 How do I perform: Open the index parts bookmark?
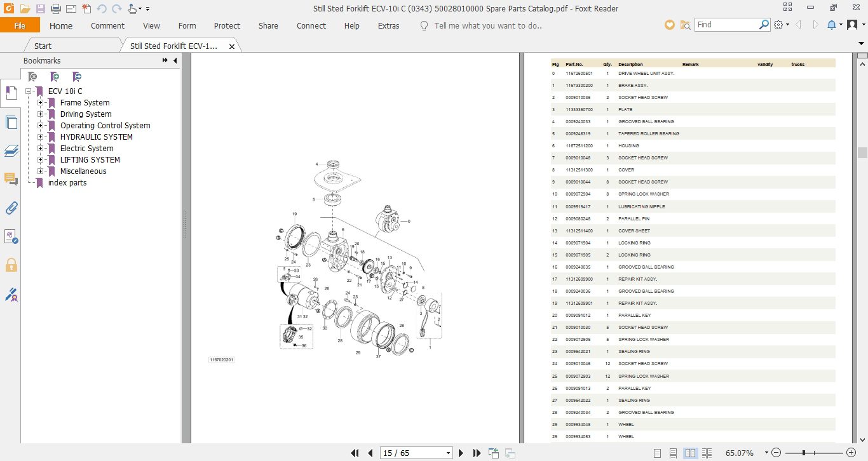67,183
